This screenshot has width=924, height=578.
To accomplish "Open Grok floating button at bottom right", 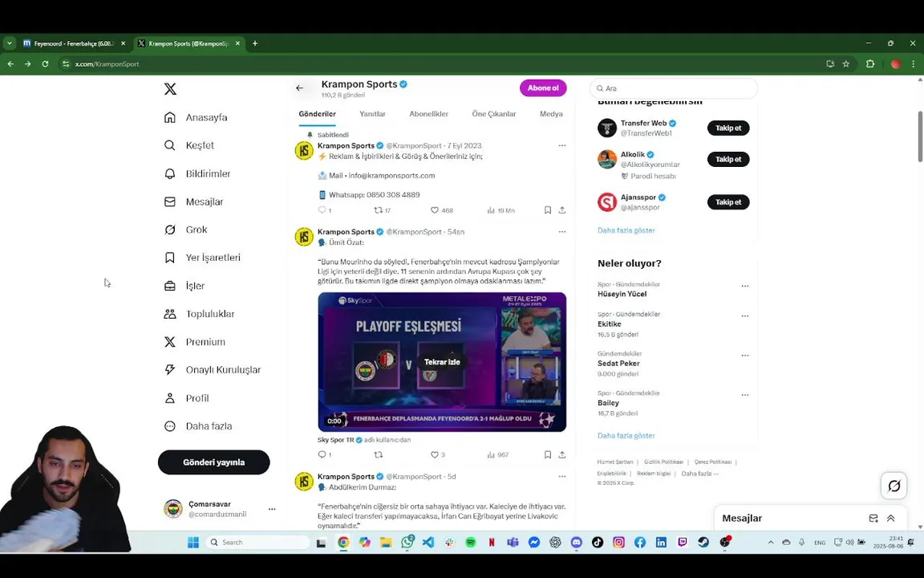I will click(x=894, y=486).
